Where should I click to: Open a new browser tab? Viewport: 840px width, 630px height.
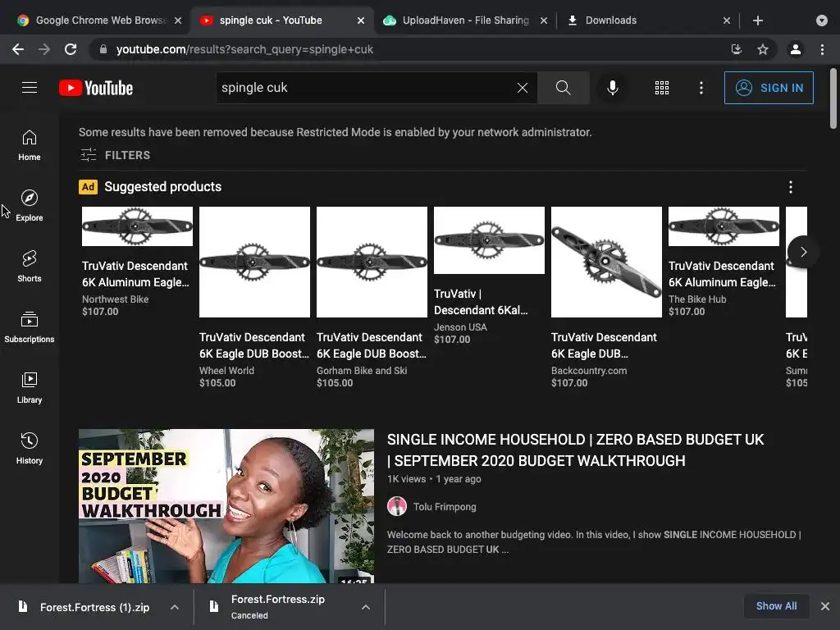(x=757, y=21)
